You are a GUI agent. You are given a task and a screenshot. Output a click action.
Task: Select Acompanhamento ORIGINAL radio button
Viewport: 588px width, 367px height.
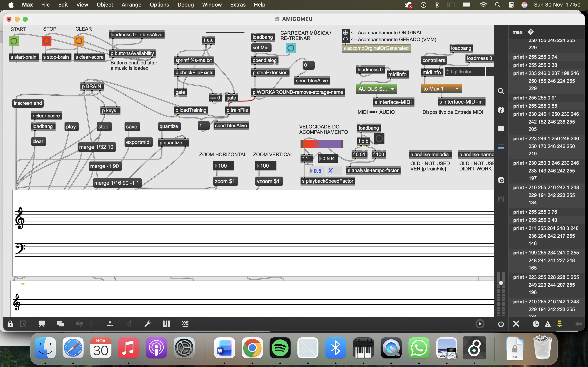[345, 33]
